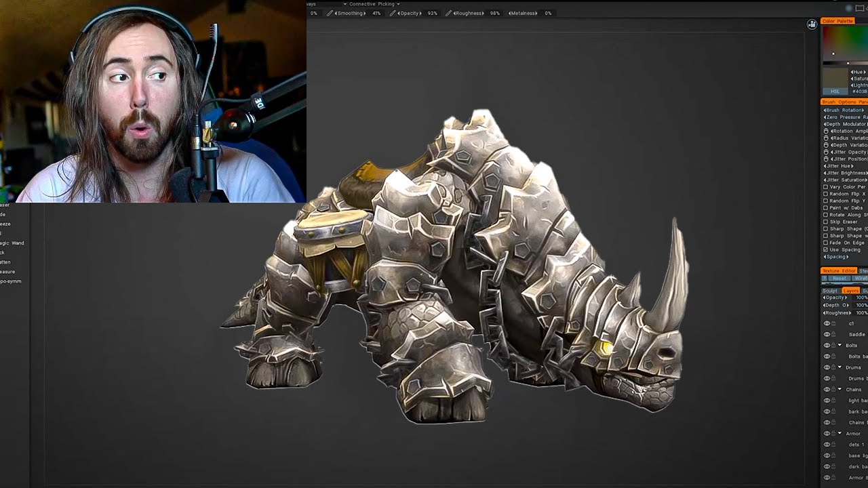Click the Jitter Hue parameter
The image size is (868, 488).
tap(838, 166)
